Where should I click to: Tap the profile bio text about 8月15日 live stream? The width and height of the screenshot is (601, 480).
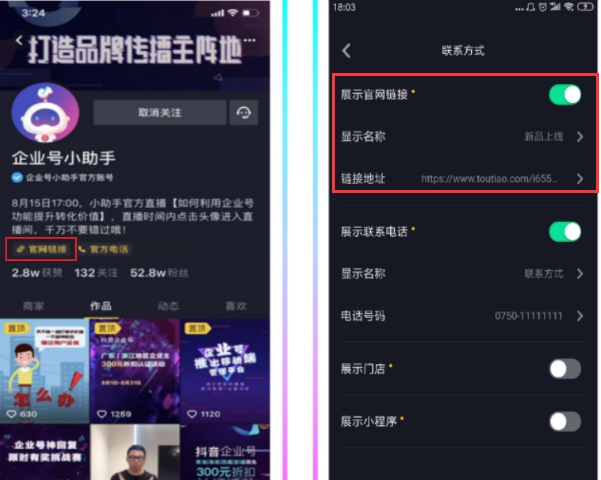[133, 216]
